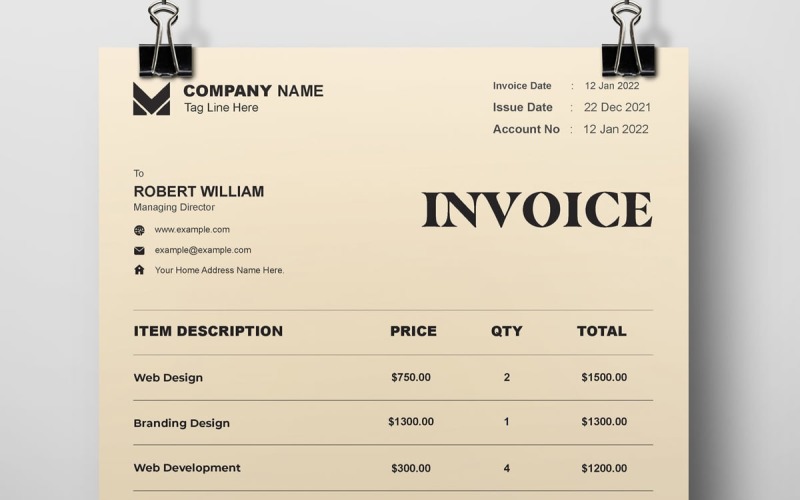The width and height of the screenshot is (800, 500).
Task: Select the ITEM DESCRIPTION column header
Action: pos(208,331)
